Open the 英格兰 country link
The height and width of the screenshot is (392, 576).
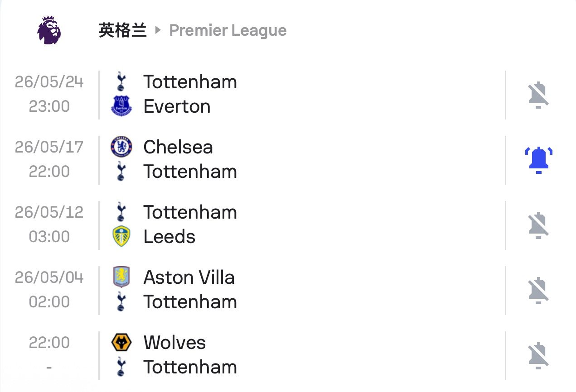pos(122,30)
